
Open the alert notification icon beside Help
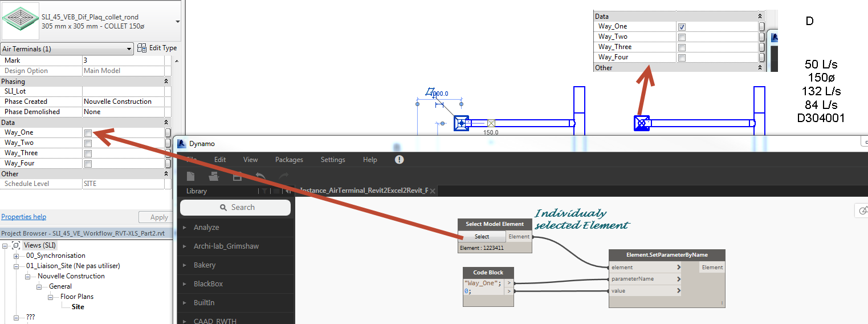coord(399,160)
